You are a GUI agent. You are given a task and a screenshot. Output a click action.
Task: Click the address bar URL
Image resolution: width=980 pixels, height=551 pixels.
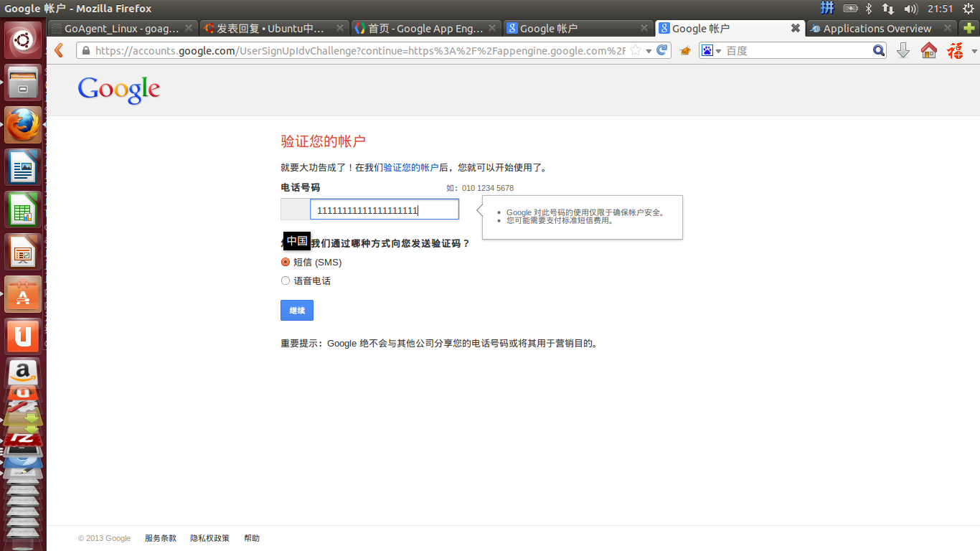(360, 51)
